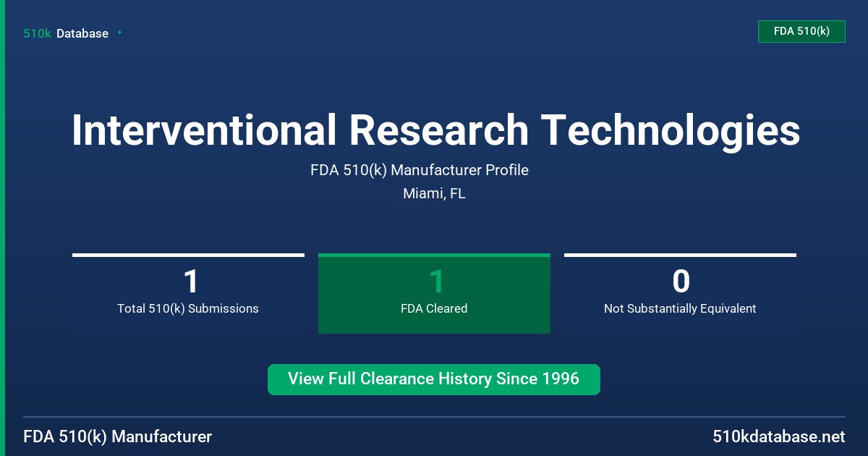Click the FDA 510(k) Manufacturer footer text
Image resolution: width=868 pixels, height=456 pixels.
[118, 437]
